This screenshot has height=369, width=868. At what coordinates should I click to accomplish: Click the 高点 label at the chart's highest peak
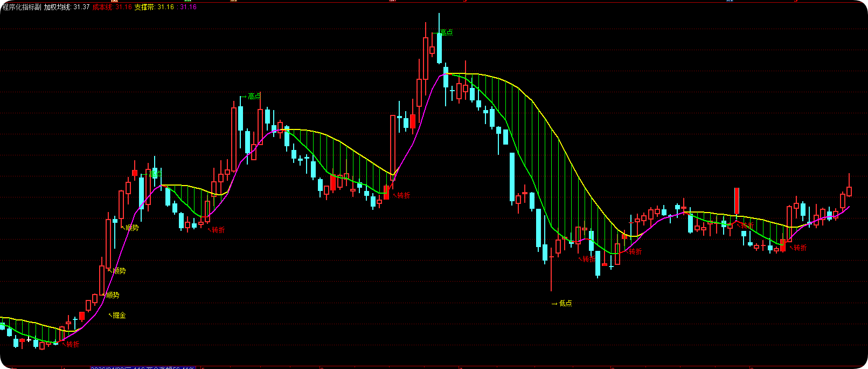coord(446,32)
